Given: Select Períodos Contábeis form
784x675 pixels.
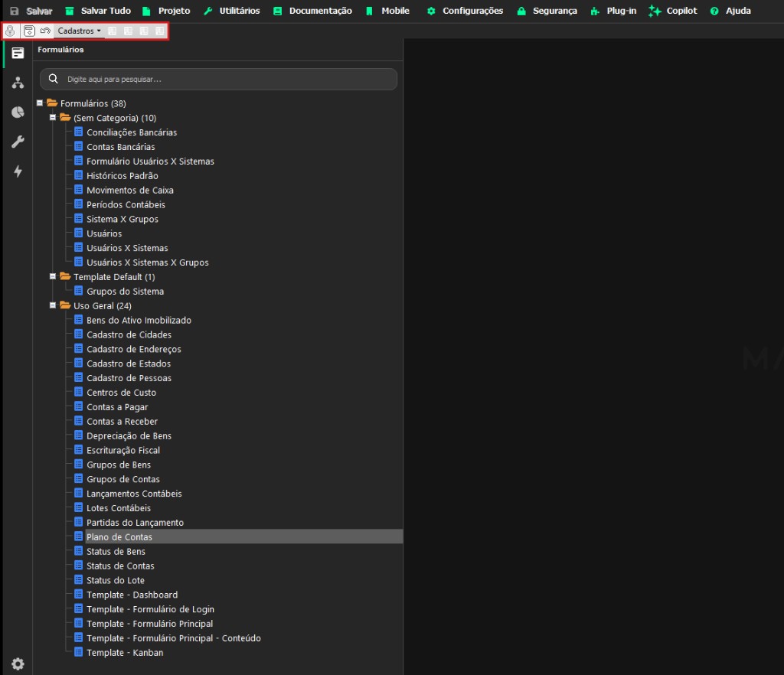Looking at the screenshot, I should tap(126, 205).
